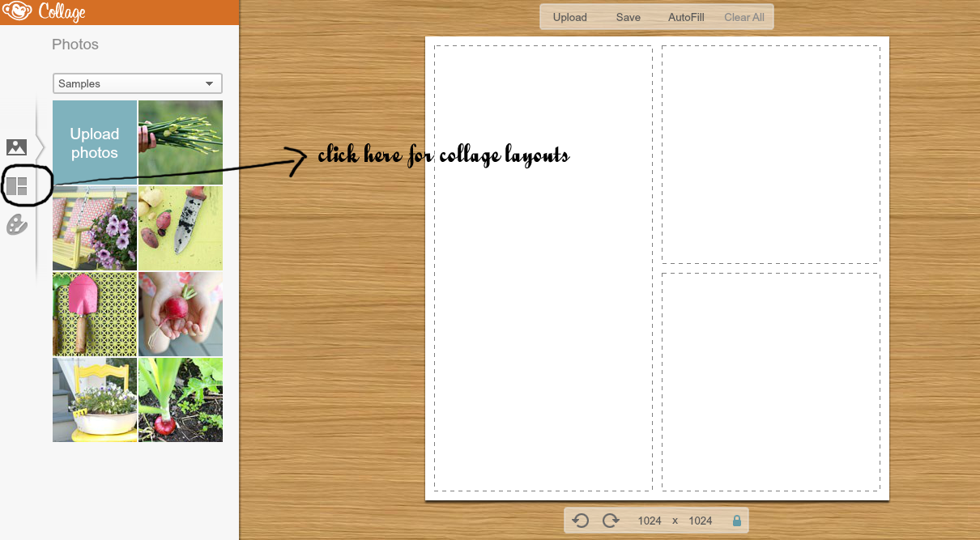The height and width of the screenshot is (540, 980).
Task: Select the pink flowers bench thumbnail
Action: pos(94,228)
